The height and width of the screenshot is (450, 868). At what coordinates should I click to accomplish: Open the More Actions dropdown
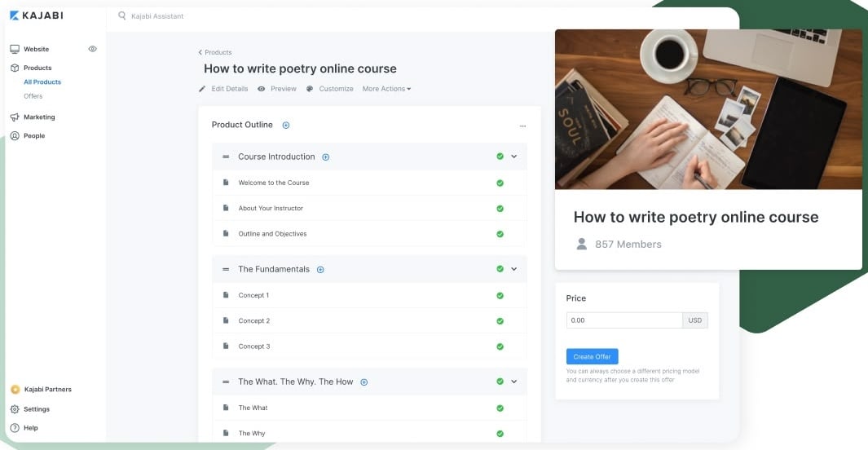click(386, 89)
